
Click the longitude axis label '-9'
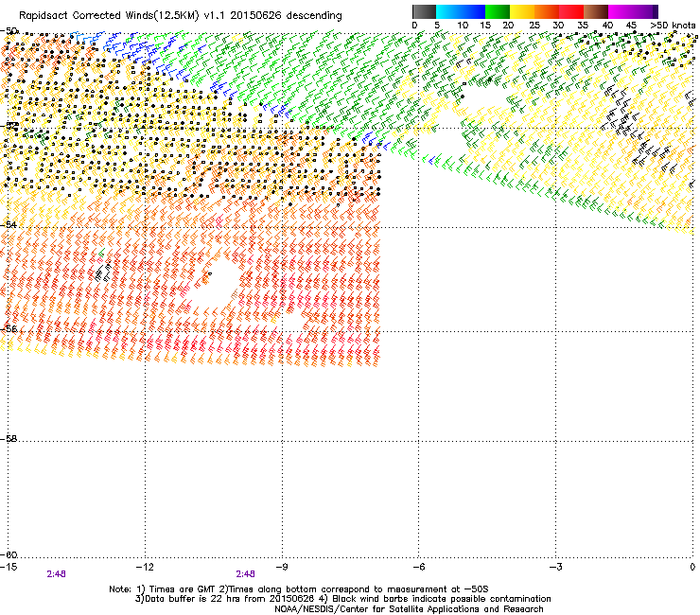(x=281, y=567)
